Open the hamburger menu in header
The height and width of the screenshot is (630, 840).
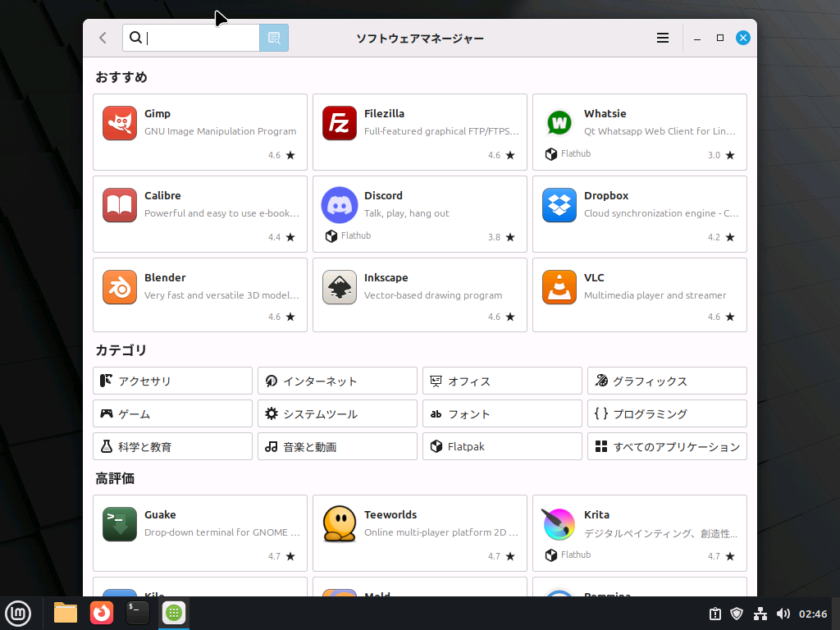tap(663, 38)
